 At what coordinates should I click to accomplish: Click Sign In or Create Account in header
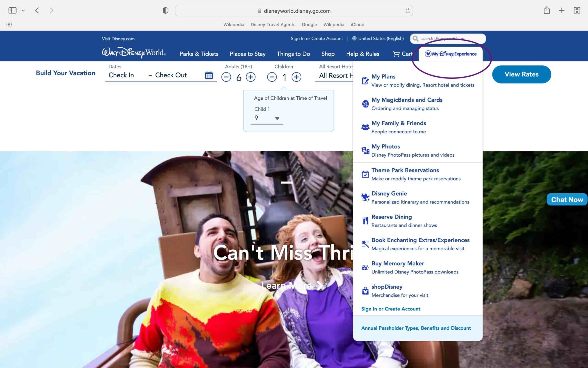click(317, 38)
